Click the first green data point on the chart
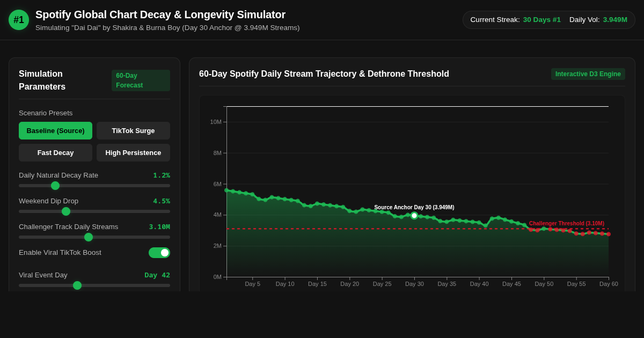The image size is (644, 338). tap(226, 190)
